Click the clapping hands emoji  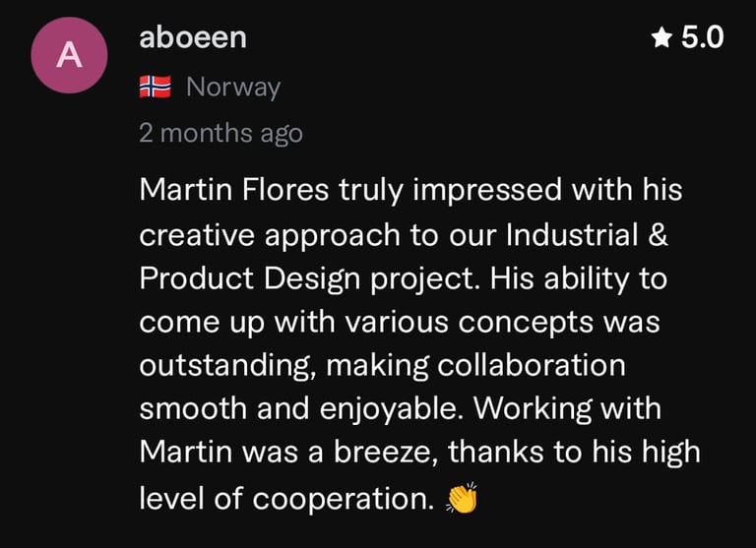pos(463,499)
